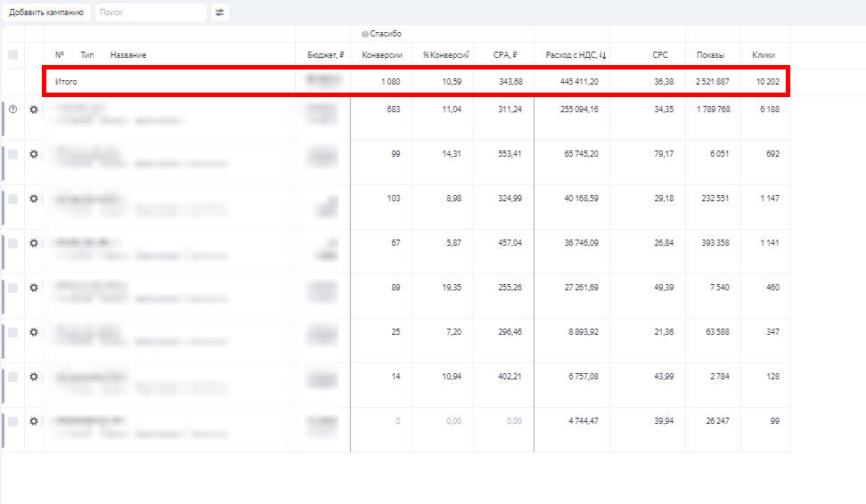The width and height of the screenshot is (866, 504).
Task: Click the № column header
Action: click(60, 54)
